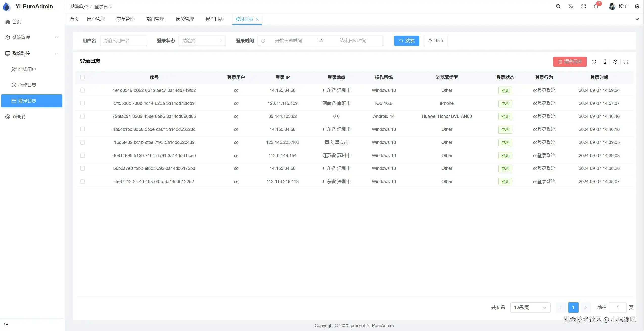Image resolution: width=644 pixels, height=331 pixels.
Task: Collapse the sidebar menu
Action: (6, 324)
